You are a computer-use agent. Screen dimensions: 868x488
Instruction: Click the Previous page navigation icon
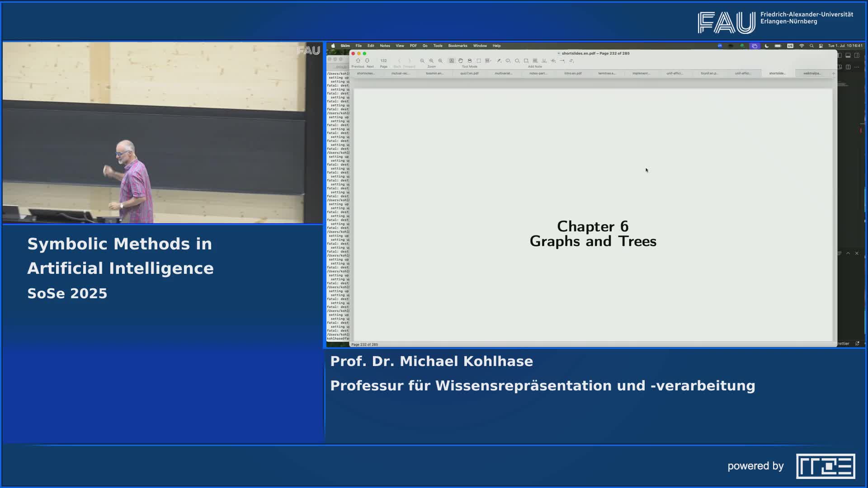tap(359, 60)
